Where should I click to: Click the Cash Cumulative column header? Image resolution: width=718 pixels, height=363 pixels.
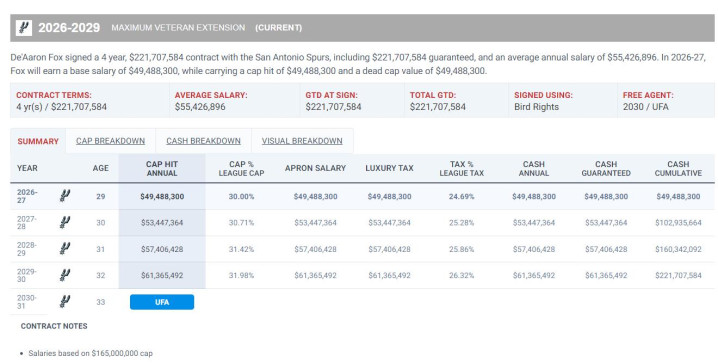678,168
